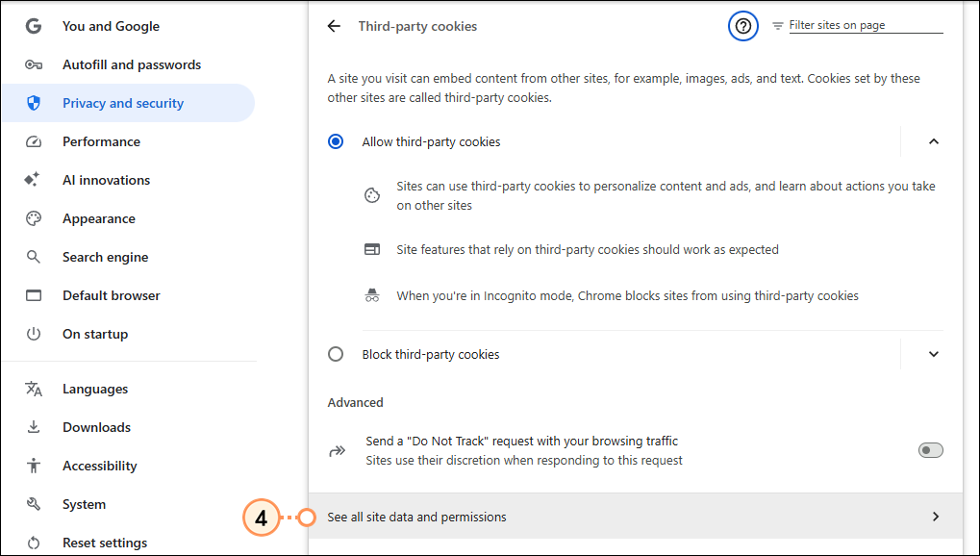Click the System wrench icon
This screenshot has width=980, height=556.
33,503
